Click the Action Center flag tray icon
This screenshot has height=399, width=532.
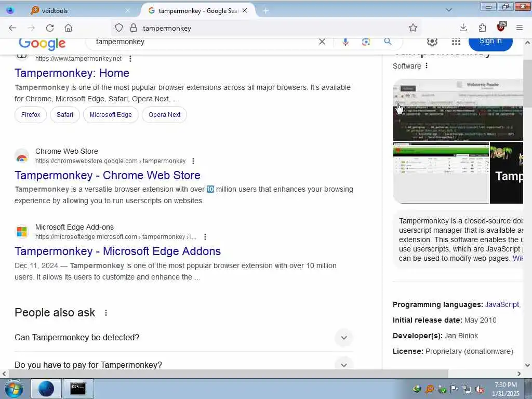point(454,389)
